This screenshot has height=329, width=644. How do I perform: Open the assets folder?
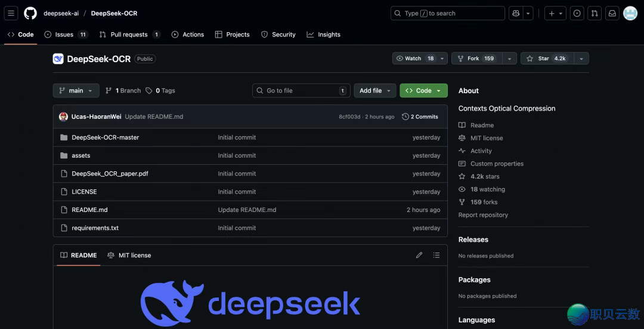[81, 155]
